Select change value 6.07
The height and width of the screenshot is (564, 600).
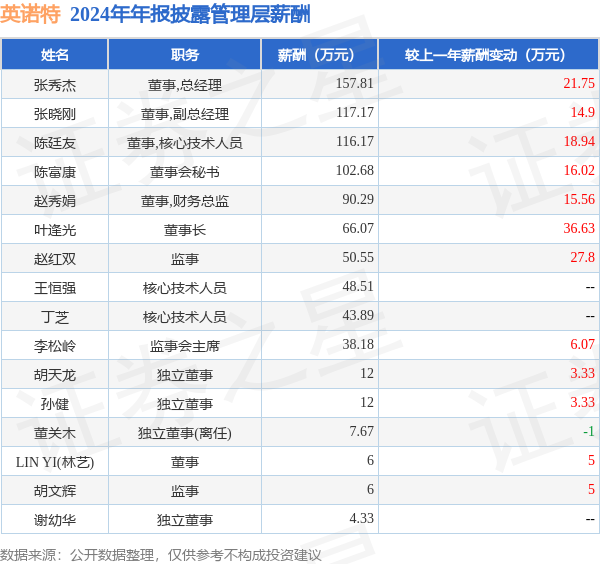pos(582,344)
